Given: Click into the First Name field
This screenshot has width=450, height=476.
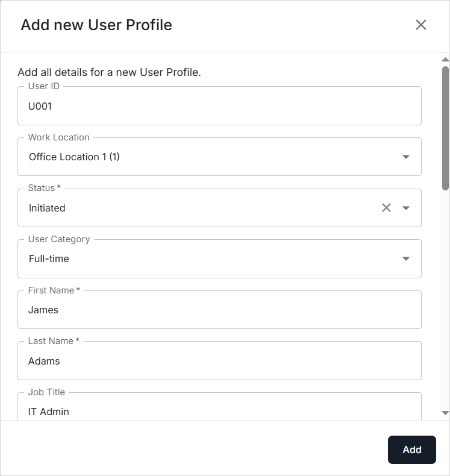Looking at the screenshot, I should click(x=219, y=310).
